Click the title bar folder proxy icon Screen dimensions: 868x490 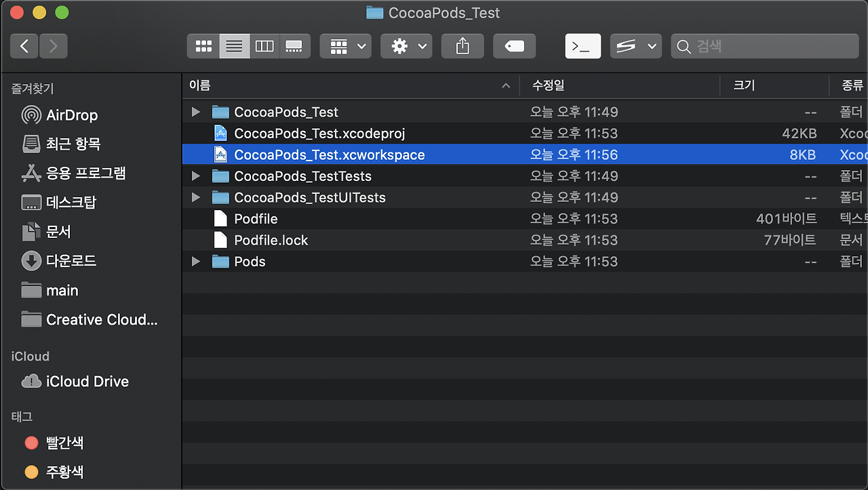(x=374, y=12)
